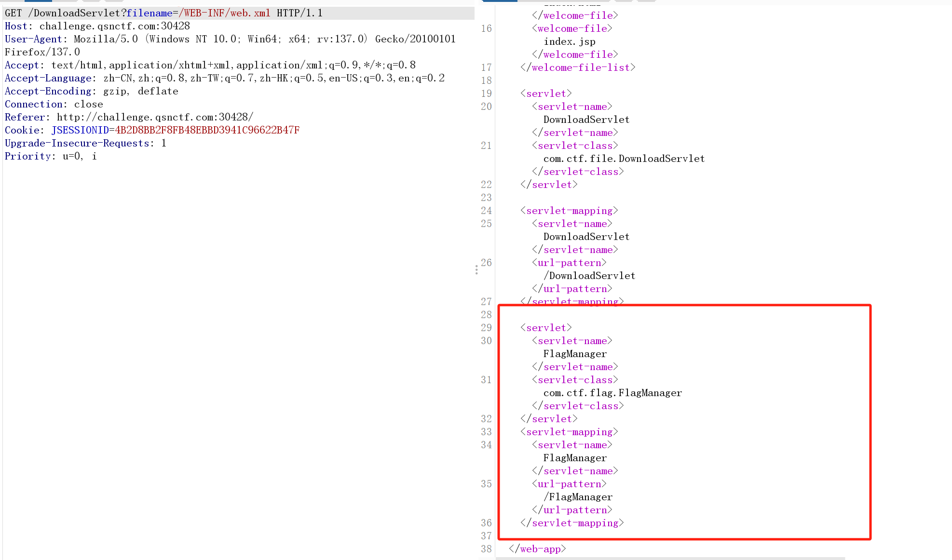Viewport: 952px width, 560px height.
Task: Click the Connection: close header
Action: (54, 104)
